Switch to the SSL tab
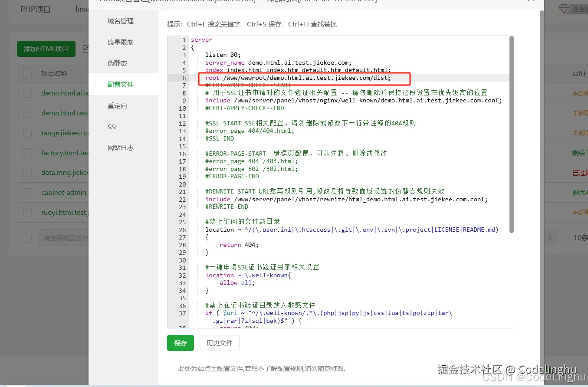 [113, 127]
